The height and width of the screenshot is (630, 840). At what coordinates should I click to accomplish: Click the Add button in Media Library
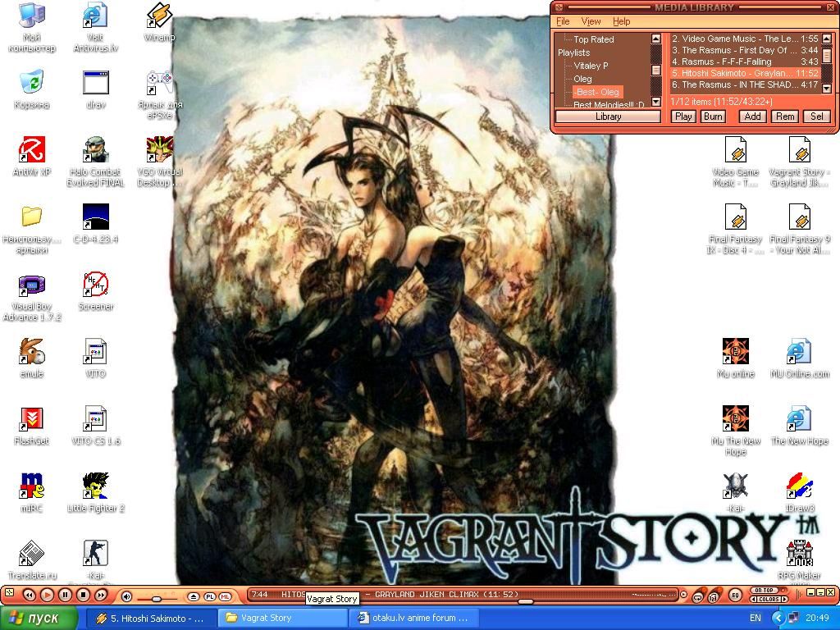pyautogui.click(x=752, y=116)
